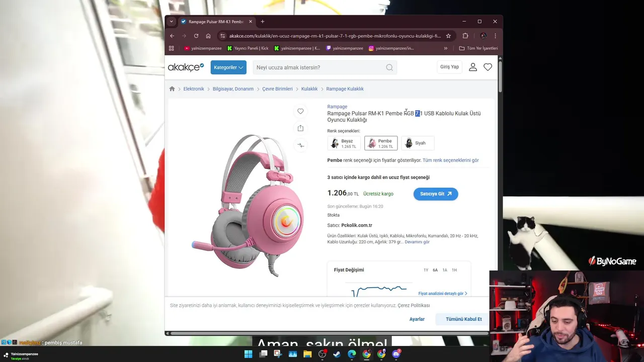
Task: Open the Rampage brand link
Action: point(337,107)
